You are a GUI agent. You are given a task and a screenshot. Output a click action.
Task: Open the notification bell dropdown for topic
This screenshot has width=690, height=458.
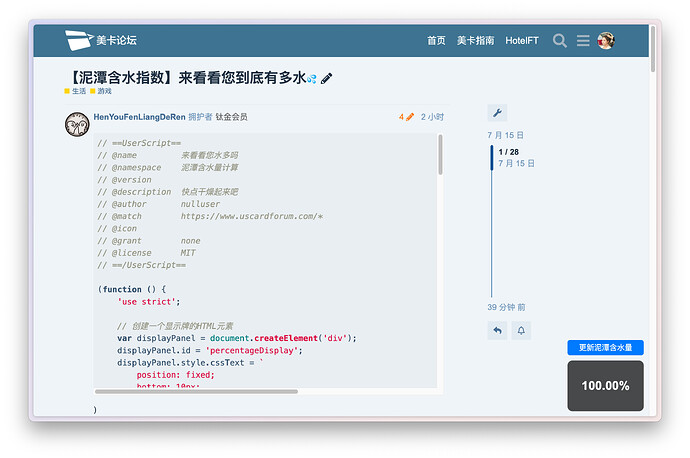(x=521, y=330)
